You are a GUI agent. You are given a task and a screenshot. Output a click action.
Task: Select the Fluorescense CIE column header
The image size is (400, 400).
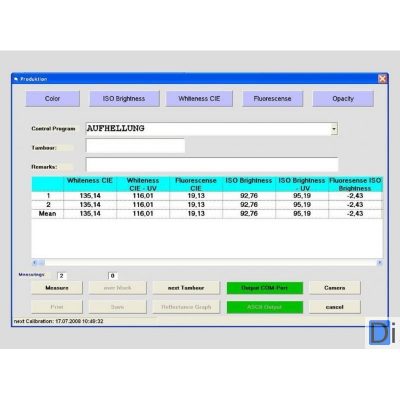[196, 184]
